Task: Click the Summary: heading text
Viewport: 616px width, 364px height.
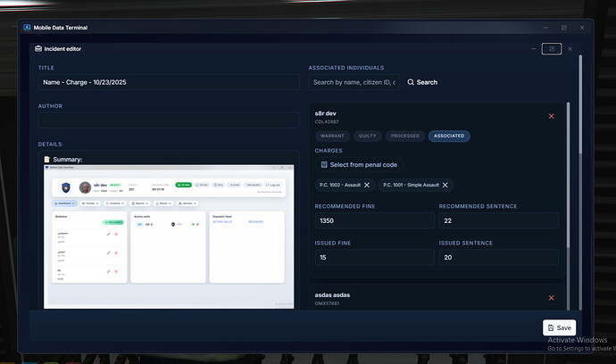Action: click(68, 159)
